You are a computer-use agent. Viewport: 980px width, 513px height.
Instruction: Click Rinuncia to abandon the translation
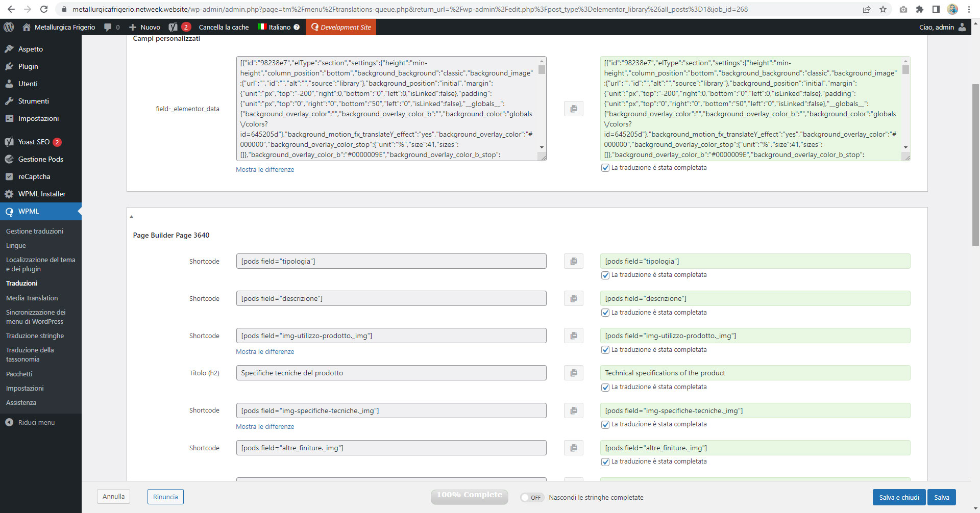[165, 496]
